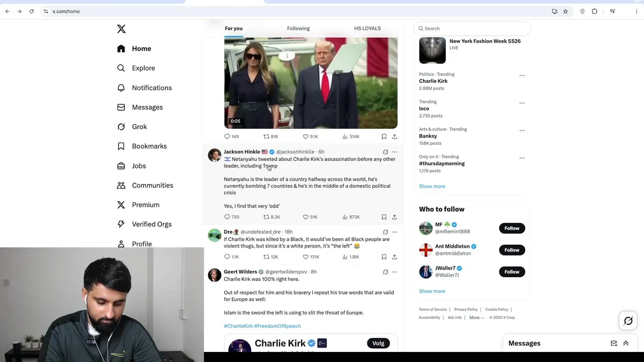
Task: Click the Grok icon on Dre's post
Action: tap(385, 232)
